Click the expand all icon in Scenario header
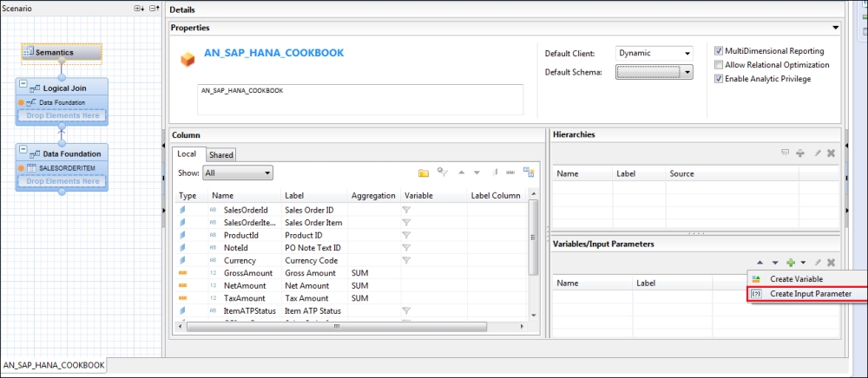The image size is (868, 378). pyautogui.click(x=139, y=9)
